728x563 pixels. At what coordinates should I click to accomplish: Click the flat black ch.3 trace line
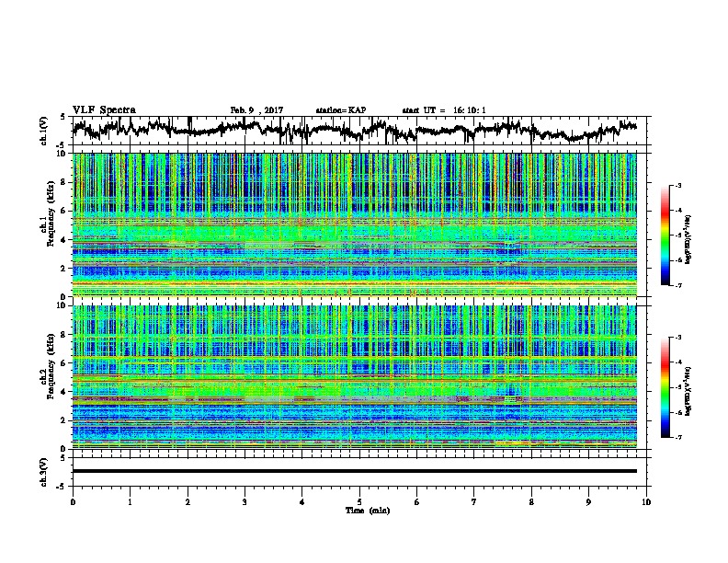coord(355,471)
